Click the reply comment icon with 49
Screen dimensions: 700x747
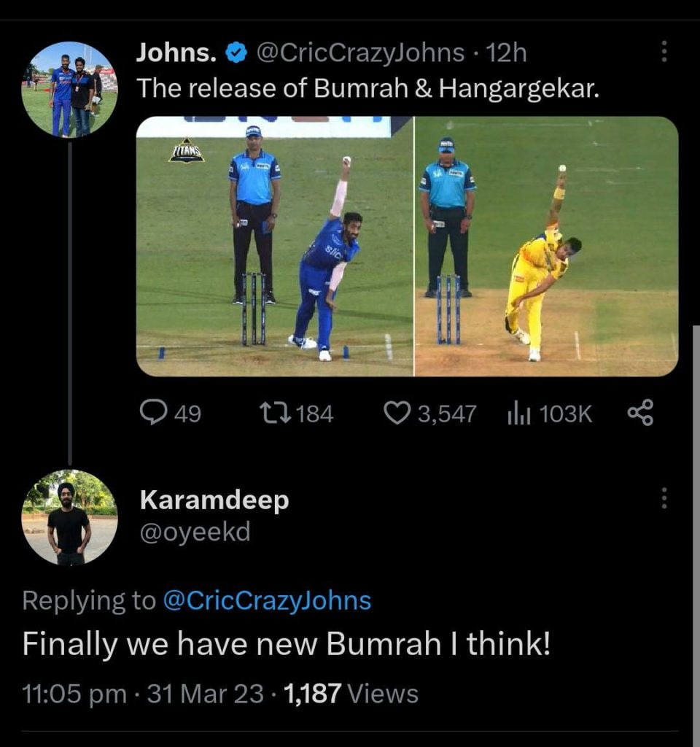click(154, 414)
